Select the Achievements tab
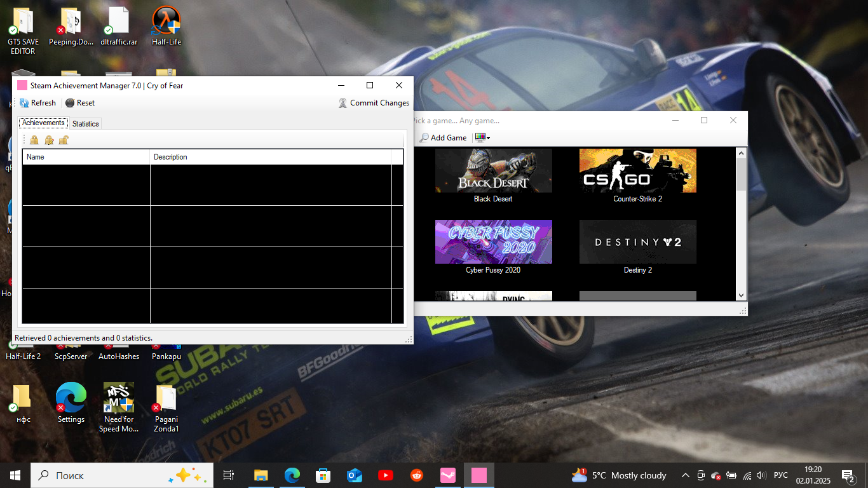The height and width of the screenshot is (488, 868). point(43,123)
